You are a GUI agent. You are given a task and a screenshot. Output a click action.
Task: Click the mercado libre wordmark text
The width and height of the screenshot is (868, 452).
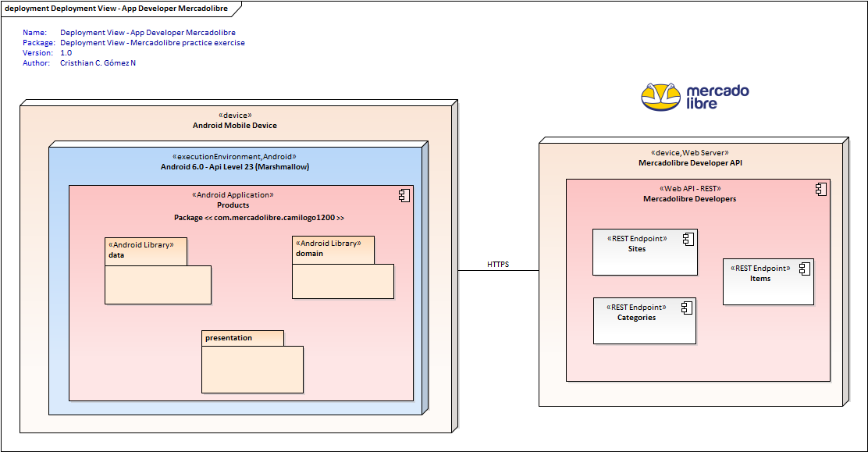click(x=717, y=97)
